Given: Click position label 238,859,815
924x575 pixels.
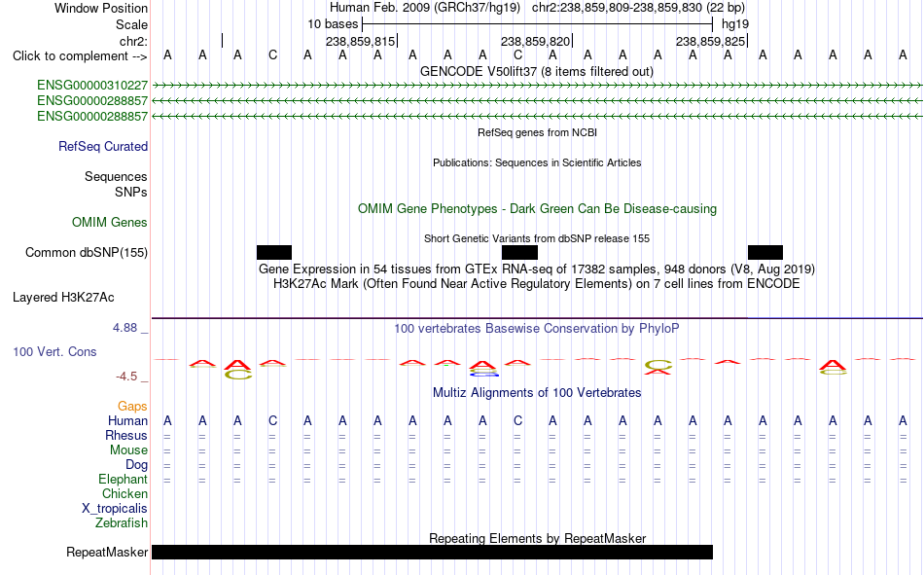Looking at the screenshot, I should pos(360,41).
